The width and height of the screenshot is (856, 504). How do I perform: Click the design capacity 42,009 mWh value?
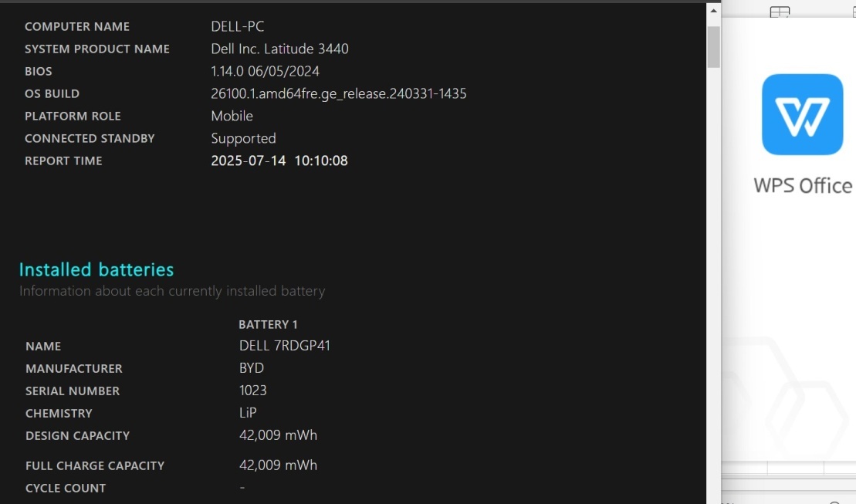click(278, 435)
